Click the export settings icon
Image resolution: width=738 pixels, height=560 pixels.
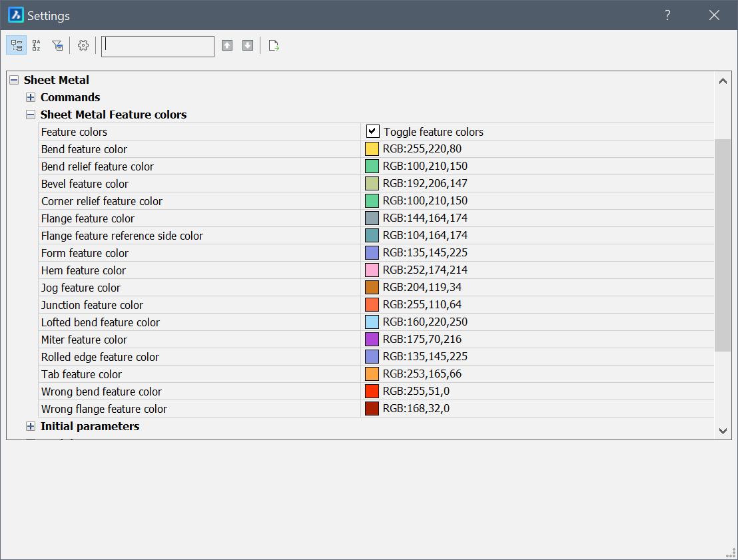coord(273,45)
